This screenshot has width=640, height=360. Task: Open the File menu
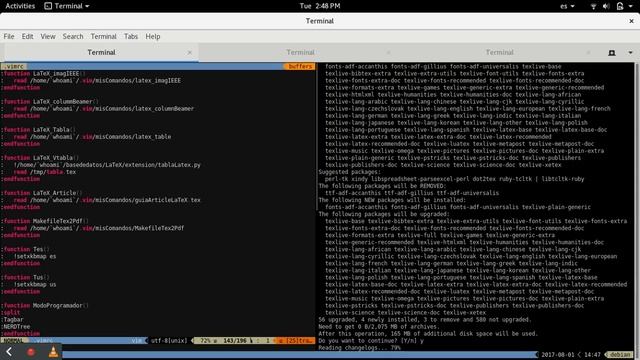pos(9,36)
